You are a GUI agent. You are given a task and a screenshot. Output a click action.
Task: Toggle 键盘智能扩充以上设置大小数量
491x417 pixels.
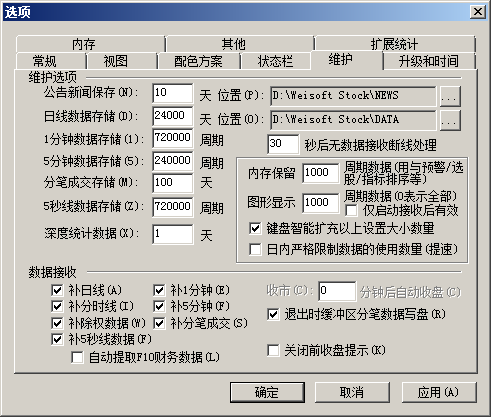tap(255, 228)
